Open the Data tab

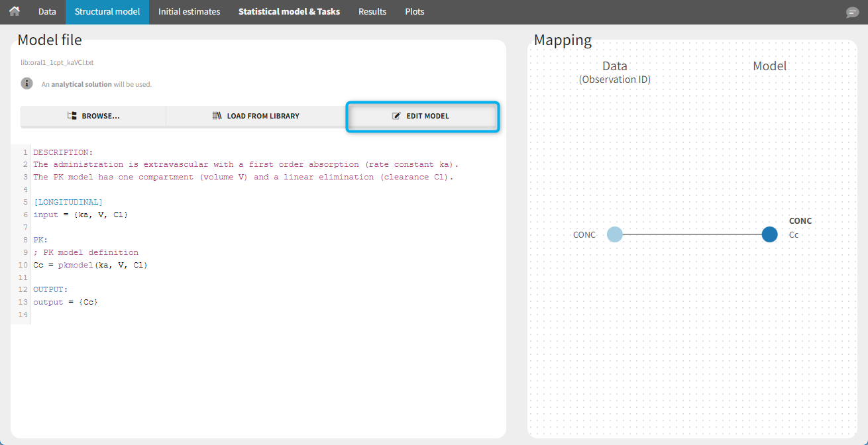47,12
